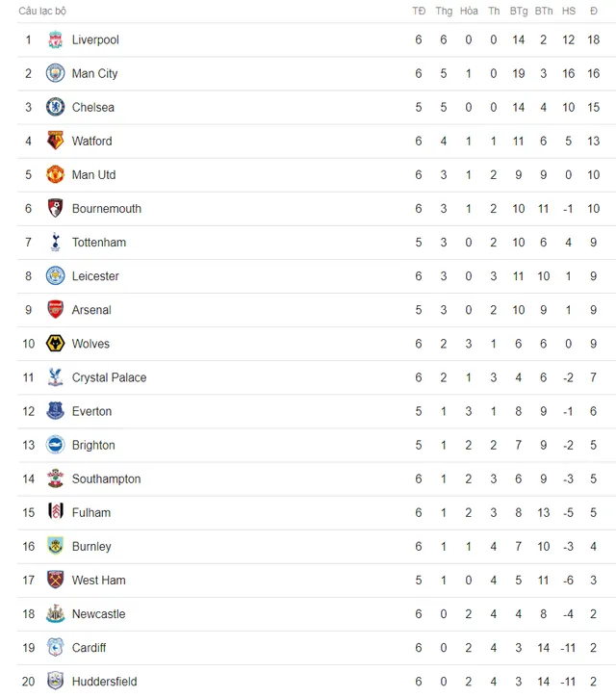
Task: Click the Watford club crest
Action: [x=55, y=141]
